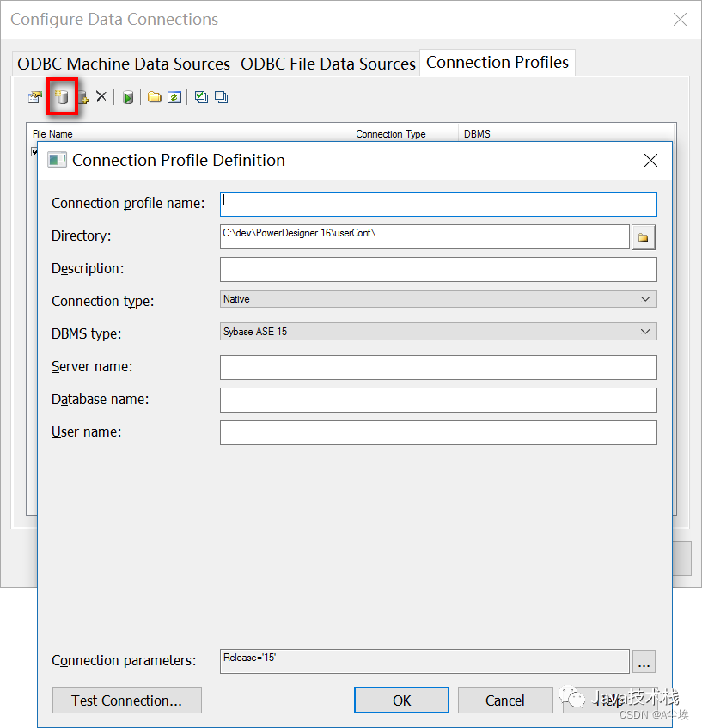
Task: Switch to ODBC Machine Data Sources tab
Action: pyautogui.click(x=124, y=64)
